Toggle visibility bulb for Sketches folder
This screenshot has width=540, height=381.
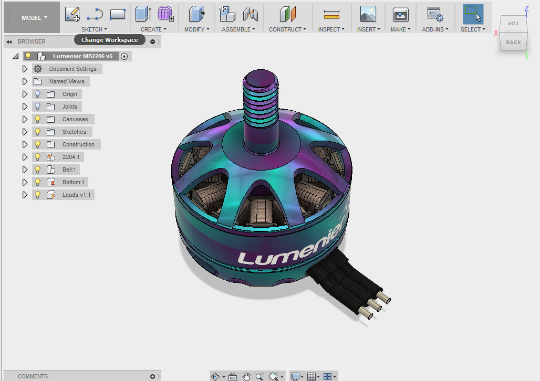pyautogui.click(x=38, y=132)
